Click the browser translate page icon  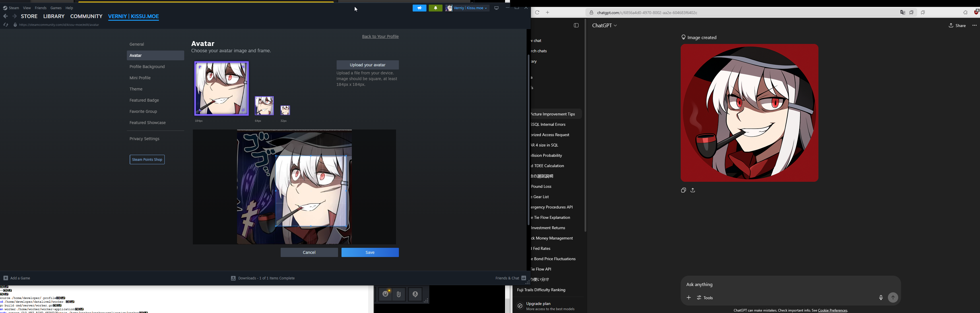coord(903,13)
